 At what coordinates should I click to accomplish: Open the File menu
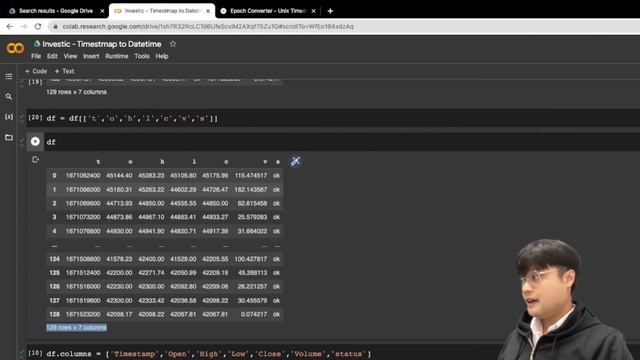(36, 56)
